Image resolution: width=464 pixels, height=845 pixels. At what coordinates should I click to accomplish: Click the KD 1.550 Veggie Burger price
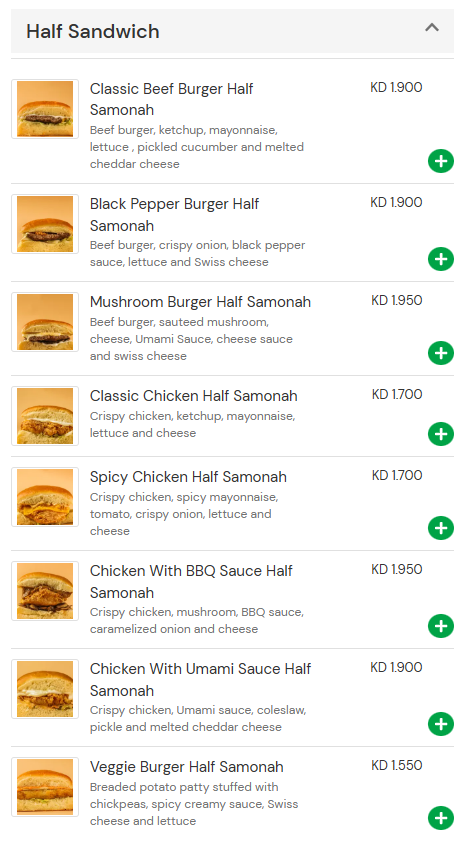click(397, 765)
